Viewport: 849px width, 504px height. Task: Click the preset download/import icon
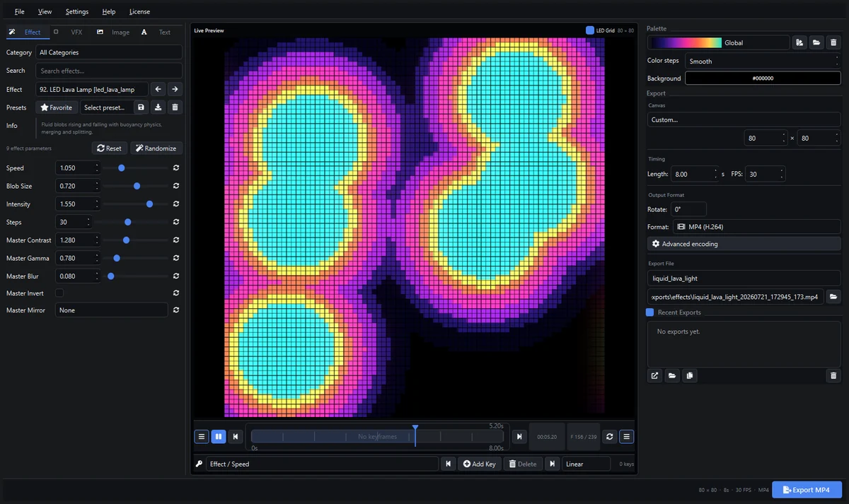(x=158, y=107)
